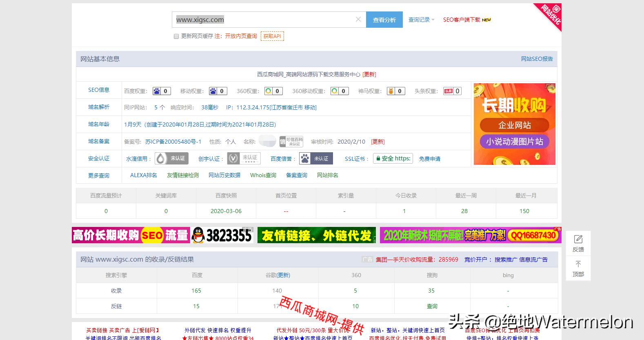The width and height of the screenshot is (644, 340).
Task: Click the 更新 link next to site title
Action: click(369, 74)
